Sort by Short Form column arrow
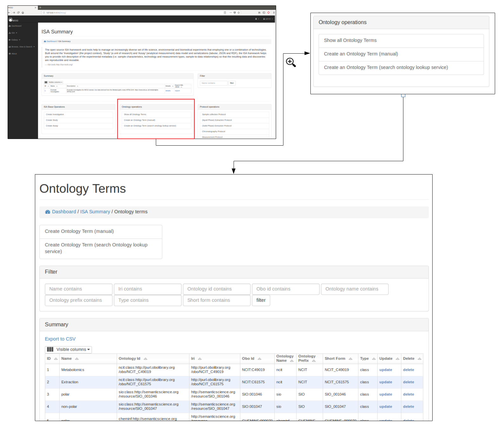This screenshot has height=442, width=504. [x=350, y=359]
